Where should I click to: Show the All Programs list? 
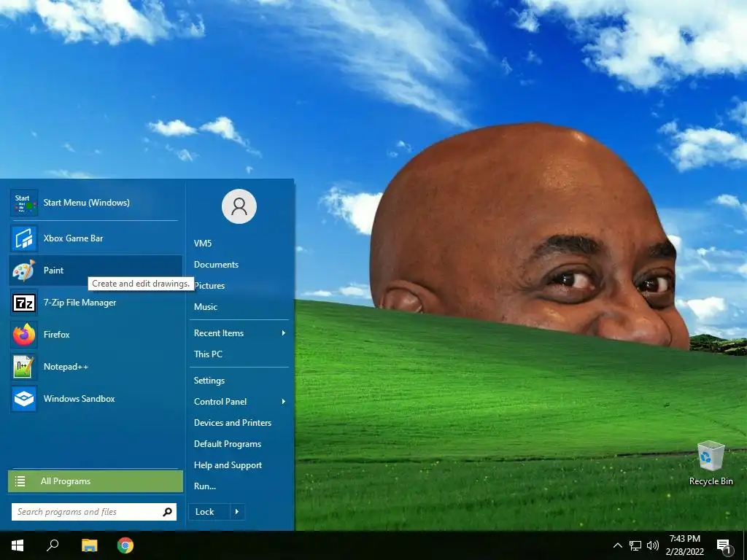pyautogui.click(x=96, y=481)
